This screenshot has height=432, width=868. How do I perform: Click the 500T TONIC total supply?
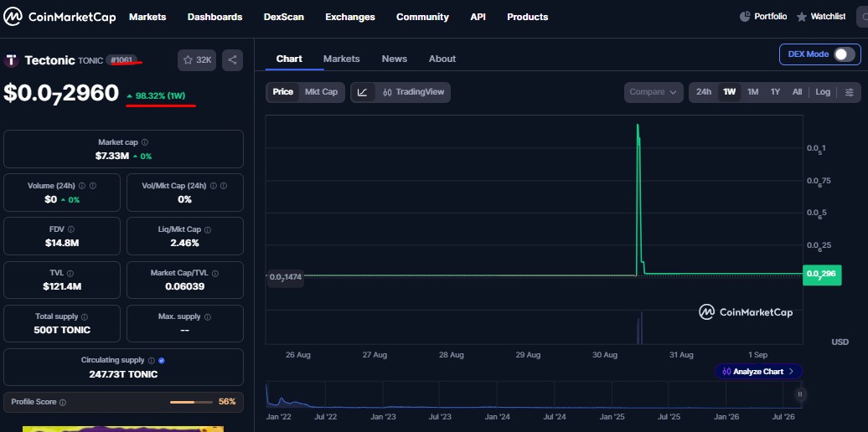pos(62,330)
